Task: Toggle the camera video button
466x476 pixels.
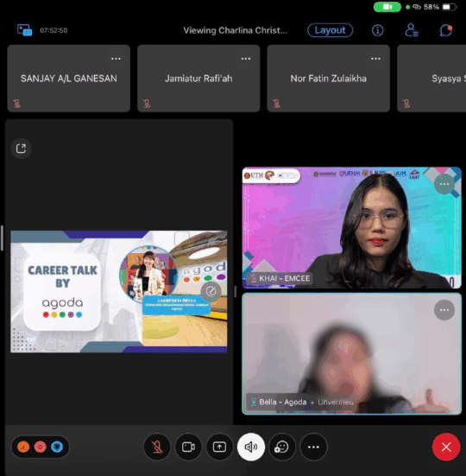Action: tap(188, 447)
